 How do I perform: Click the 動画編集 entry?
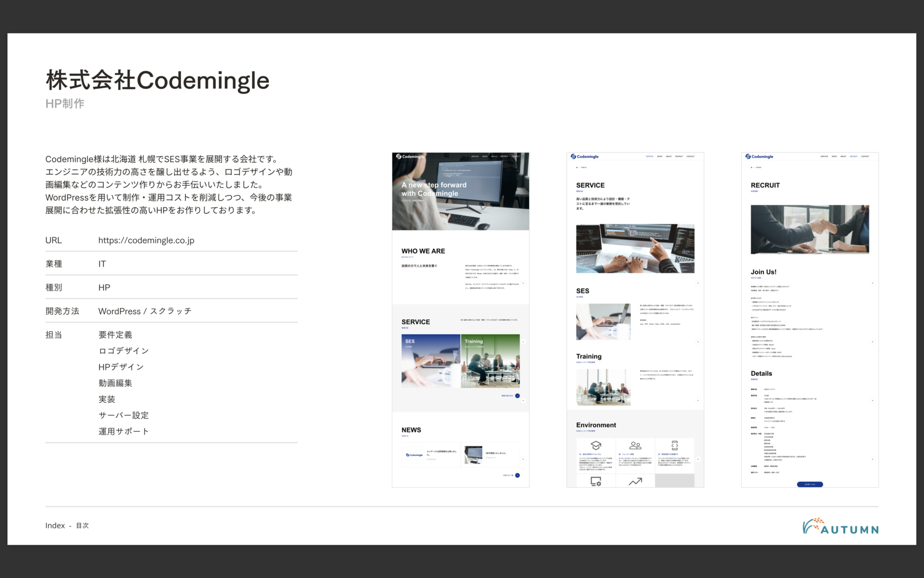point(115,383)
